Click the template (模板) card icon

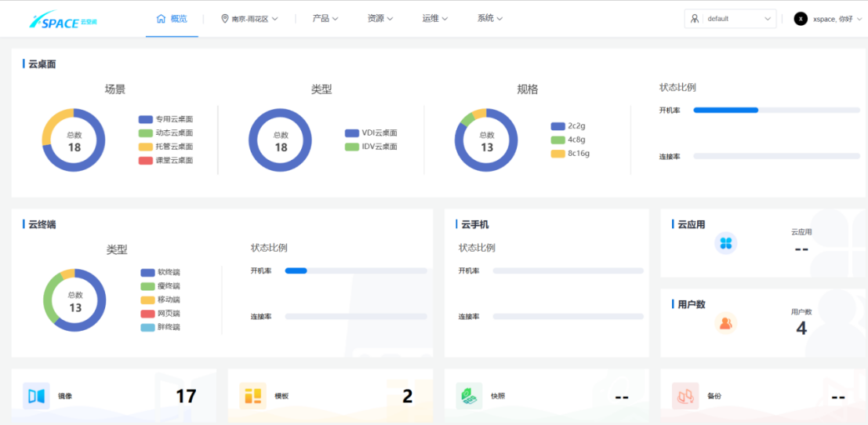(252, 396)
